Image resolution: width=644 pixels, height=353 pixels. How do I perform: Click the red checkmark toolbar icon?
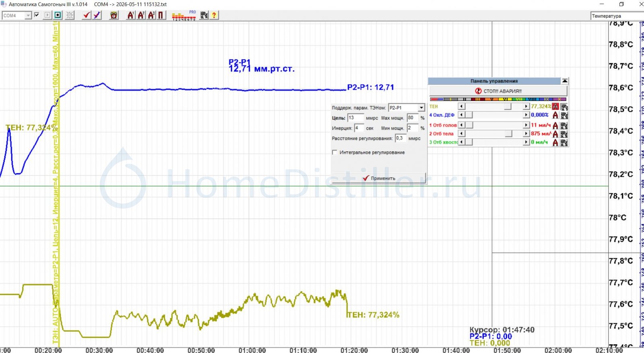click(87, 15)
